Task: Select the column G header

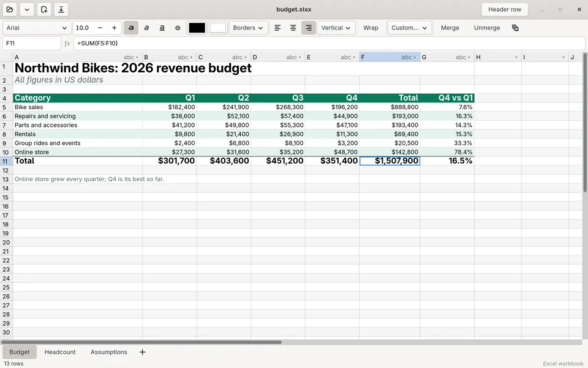Action: pyautogui.click(x=447, y=57)
